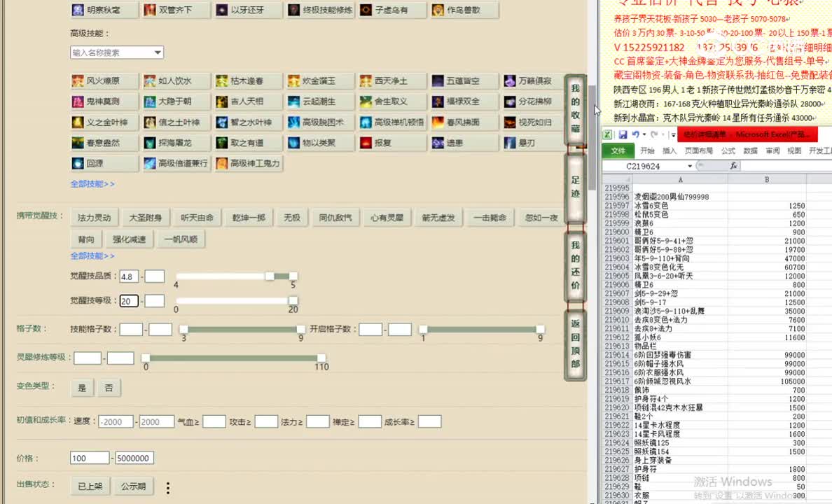
Task: Open 足迹 side panel
Action: point(575,187)
